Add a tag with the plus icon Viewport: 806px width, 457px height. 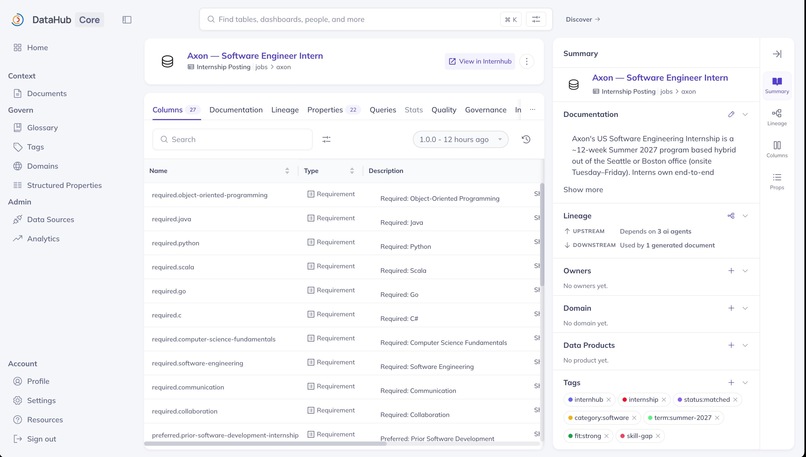(731, 382)
